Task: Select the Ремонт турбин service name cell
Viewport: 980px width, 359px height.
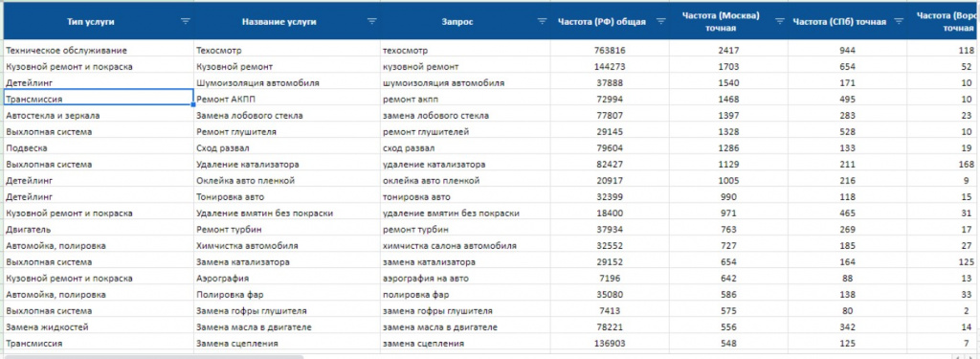Action: 287,229
